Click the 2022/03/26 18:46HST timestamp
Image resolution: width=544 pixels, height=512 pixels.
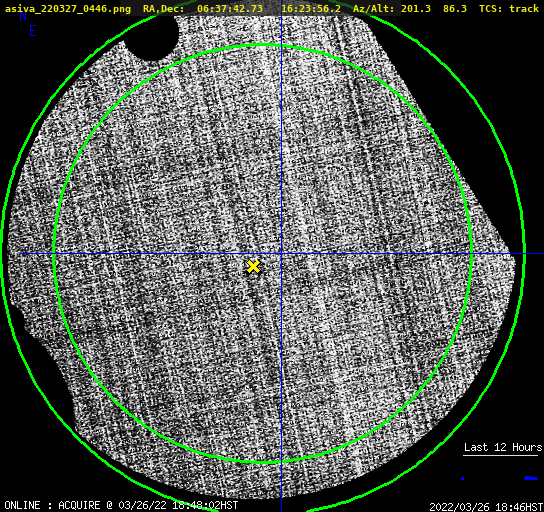click(486, 507)
